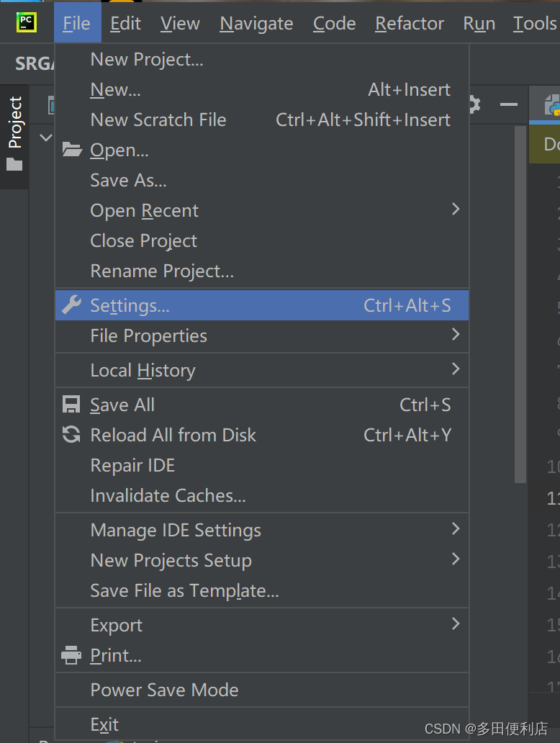Viewport: 560px width, 743px height.
Task: Click the Project panel vertical scrollbar
Action: pyautogui.click(x=520, y=305)
